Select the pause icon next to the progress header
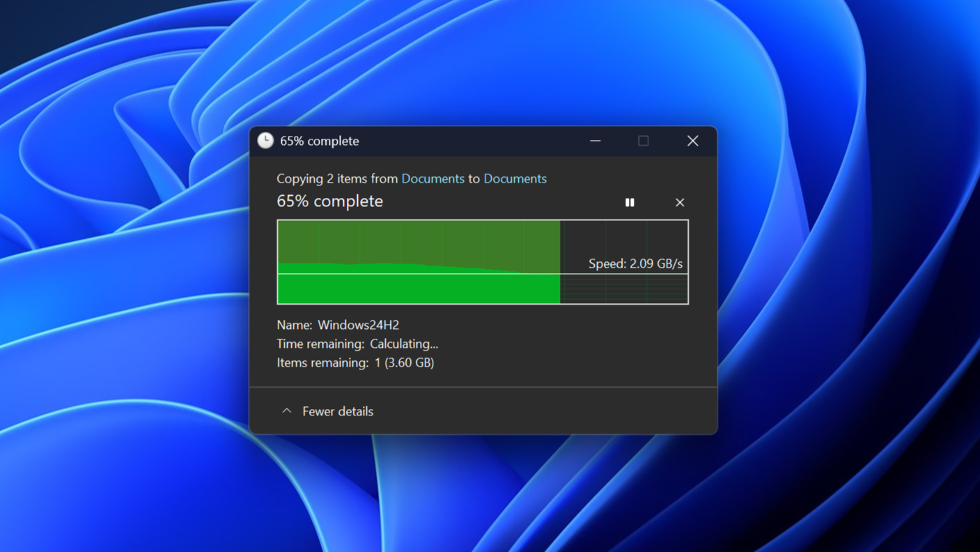The width and height of the screenshot is (980, 552). pos(630,202)
